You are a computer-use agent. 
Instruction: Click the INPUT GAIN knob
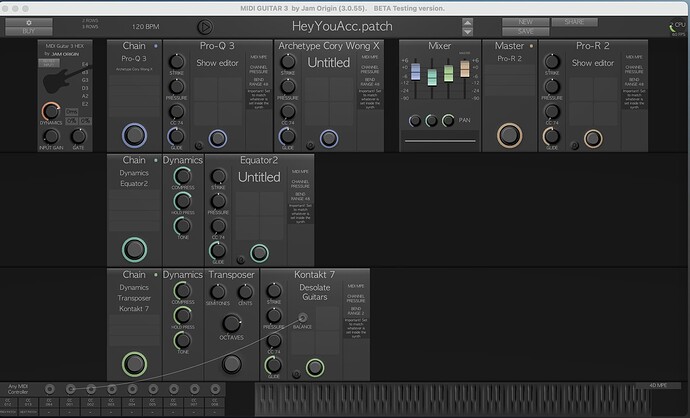click(51, 136)
